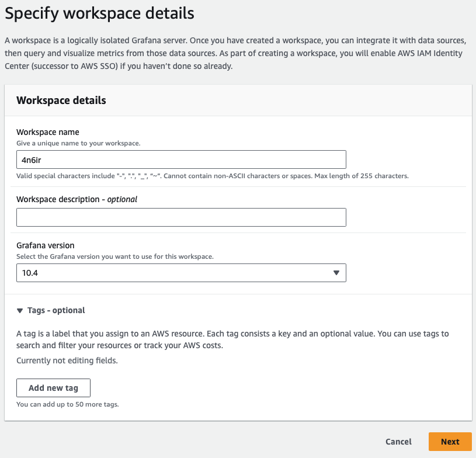Select the 'Workspace details' panel header
The height and width of the screenshot is (458, 476).
pos(61,100)
